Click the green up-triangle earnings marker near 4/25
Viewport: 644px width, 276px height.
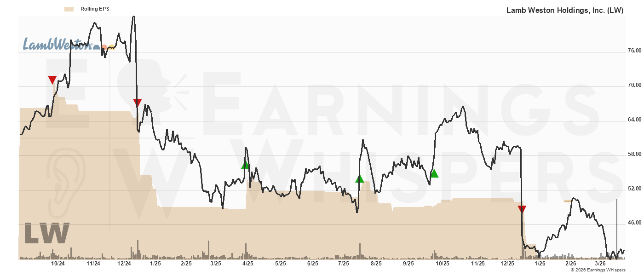click(246, 164)
